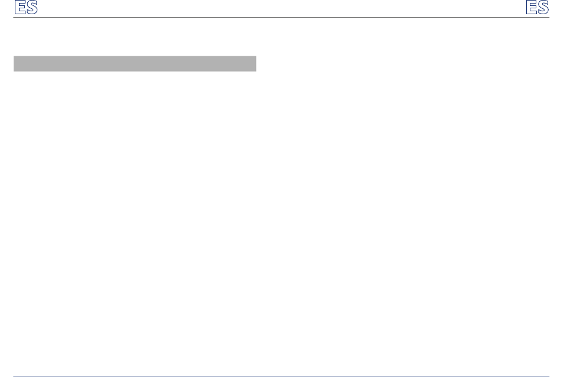Viewport: 563px width, 392px height.
Task: Click the gray header bar center
Action: [x=135, y=64]
